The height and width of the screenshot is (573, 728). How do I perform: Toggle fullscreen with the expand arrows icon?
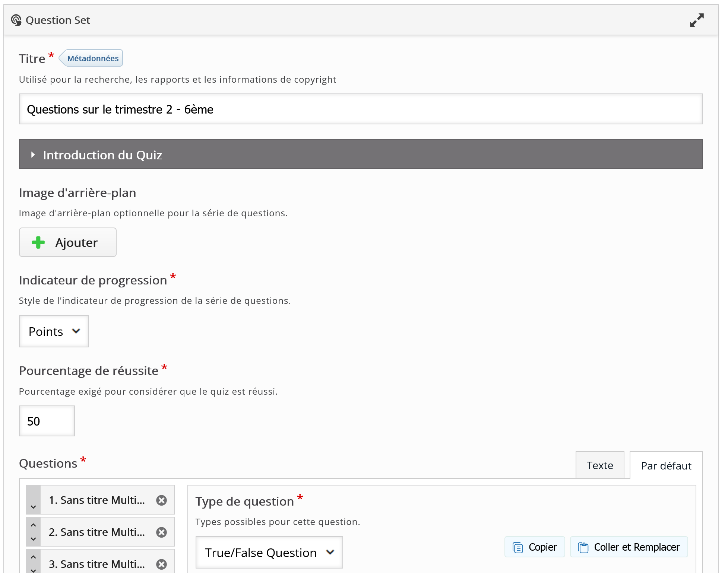(x=696, y=20)
